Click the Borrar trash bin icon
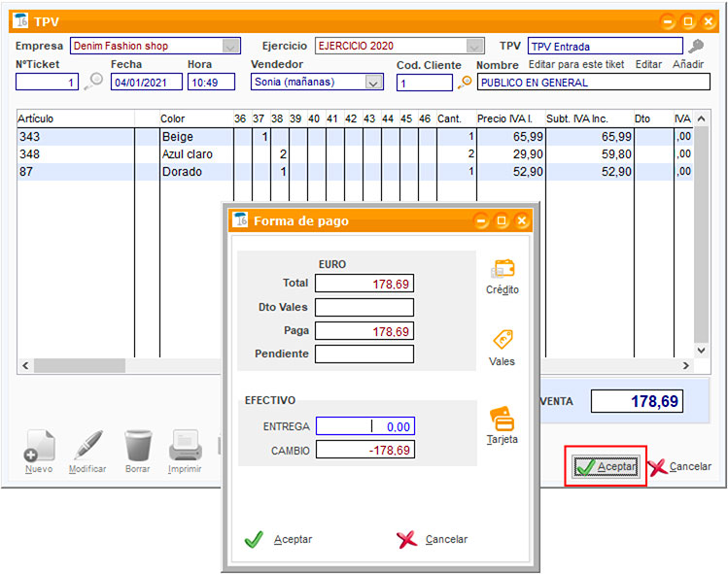Image resolution: width=728 pixels, height=574 pixels. point(138,446)
